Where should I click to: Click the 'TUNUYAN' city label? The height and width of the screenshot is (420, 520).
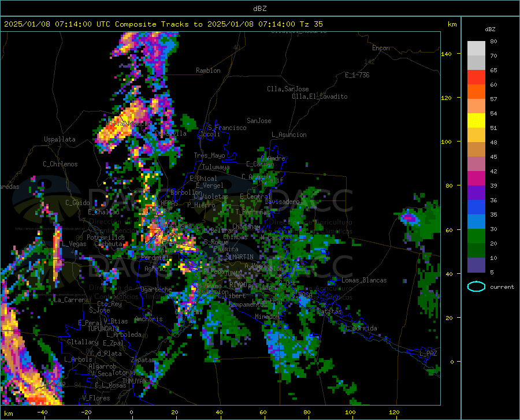tap(134, 381)
